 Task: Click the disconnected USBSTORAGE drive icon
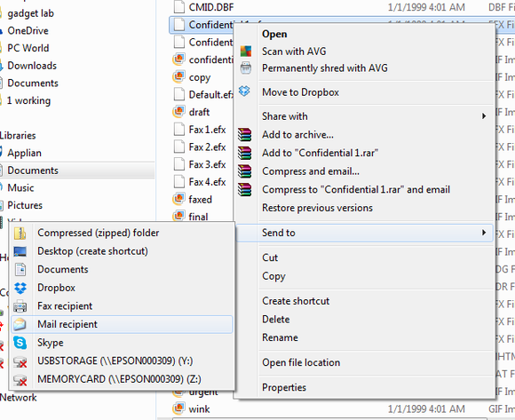[20, 362]
